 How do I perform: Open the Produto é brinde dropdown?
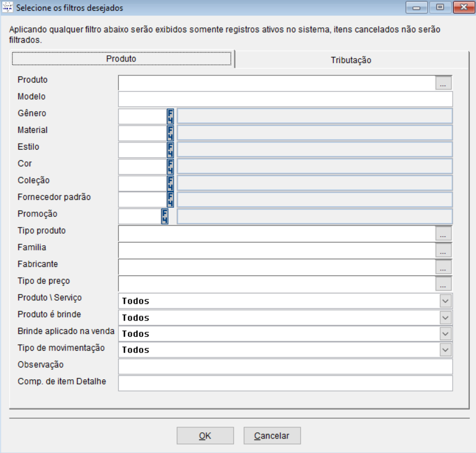tap(445, 318)
